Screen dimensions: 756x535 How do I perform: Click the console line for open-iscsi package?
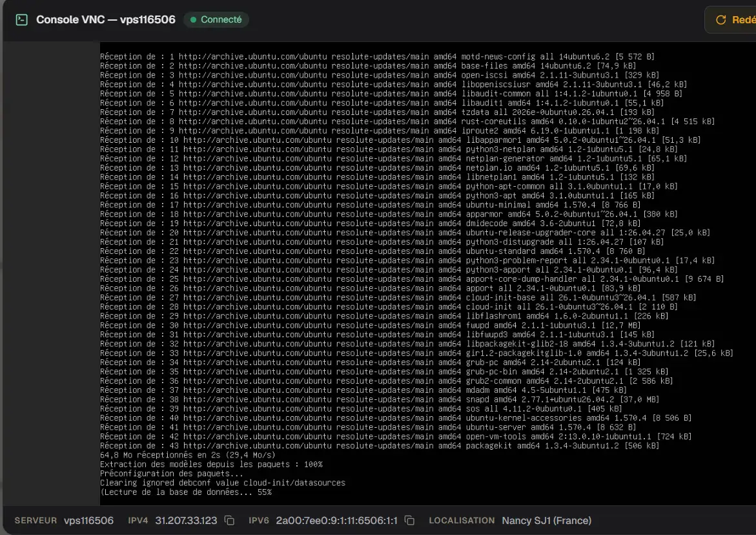pos(380,75)
